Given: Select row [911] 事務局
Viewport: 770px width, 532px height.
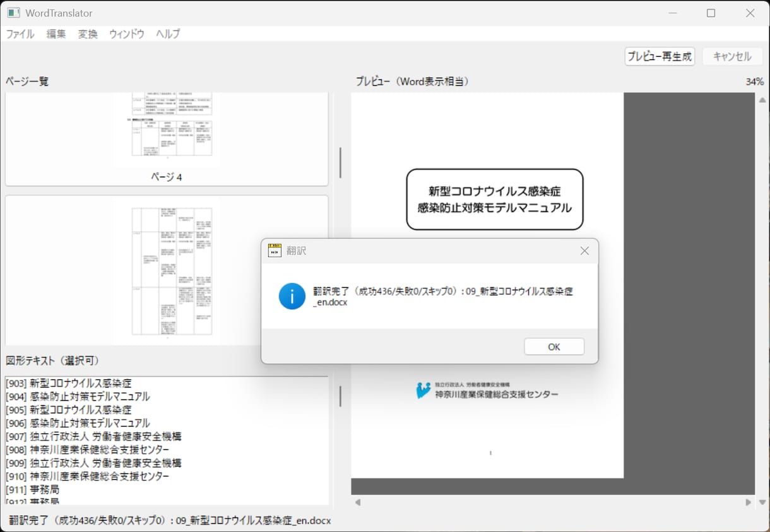Looking at the screenshot, I should [167, 489].
